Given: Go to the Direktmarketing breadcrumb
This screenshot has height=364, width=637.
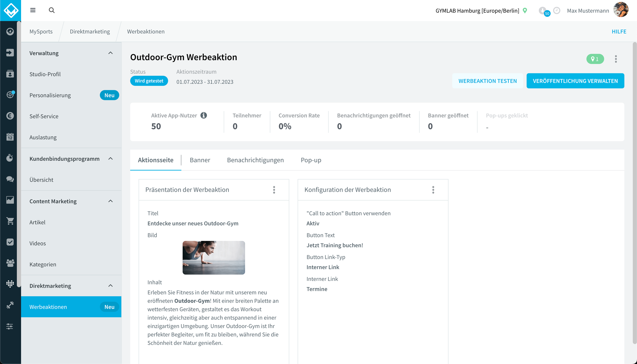Looking at the screenshot, I should tap(90, 32).
